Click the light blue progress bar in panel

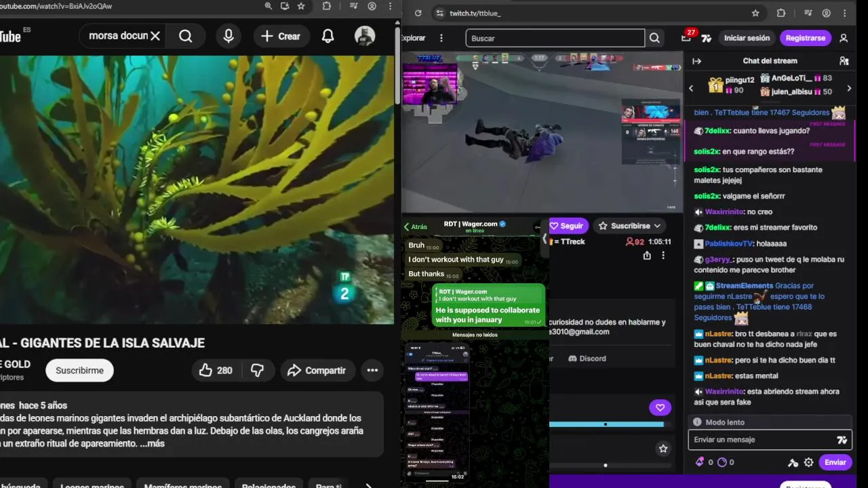(606, 424)
